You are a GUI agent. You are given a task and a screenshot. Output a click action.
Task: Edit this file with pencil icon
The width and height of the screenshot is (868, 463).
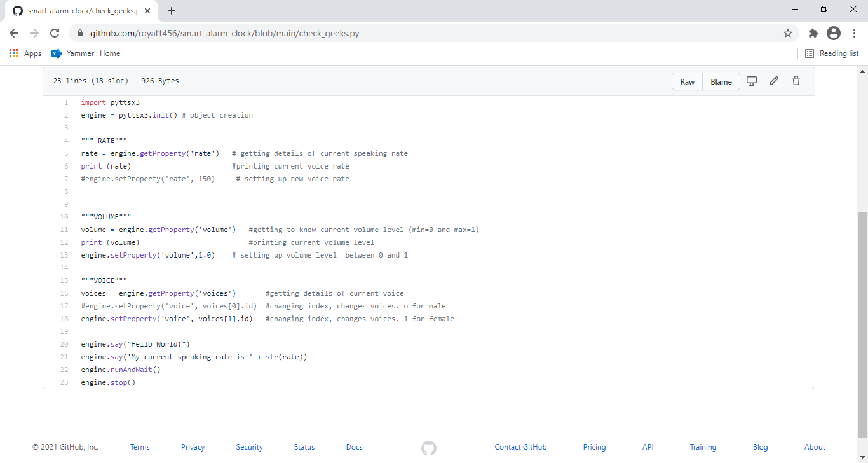tap(774, 81)
